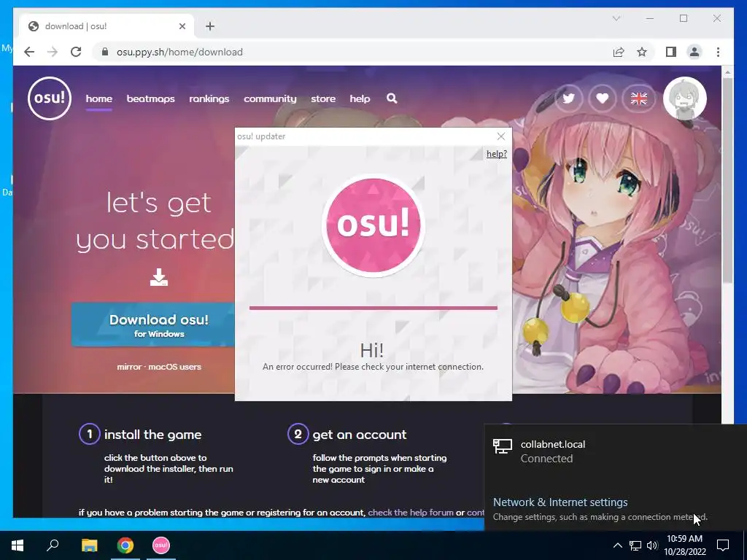Open the site 'help' nav menu
Image resolution: width=747 pixels, height=560 pixels.
pyautogui.click(x=360, y=98)
